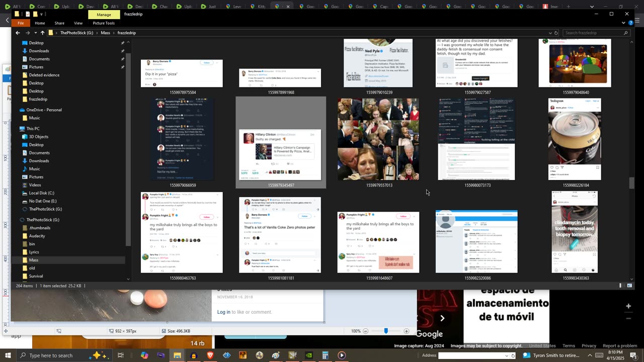Switch to View ribbon tab
The height and width of the screenshot is (362, 644).
78,23
